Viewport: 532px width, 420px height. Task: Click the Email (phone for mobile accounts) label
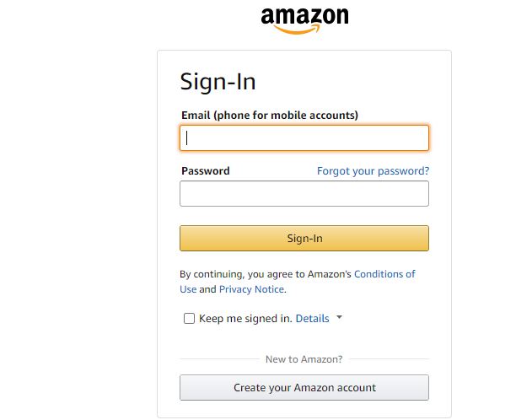click(x=270, y=116)
